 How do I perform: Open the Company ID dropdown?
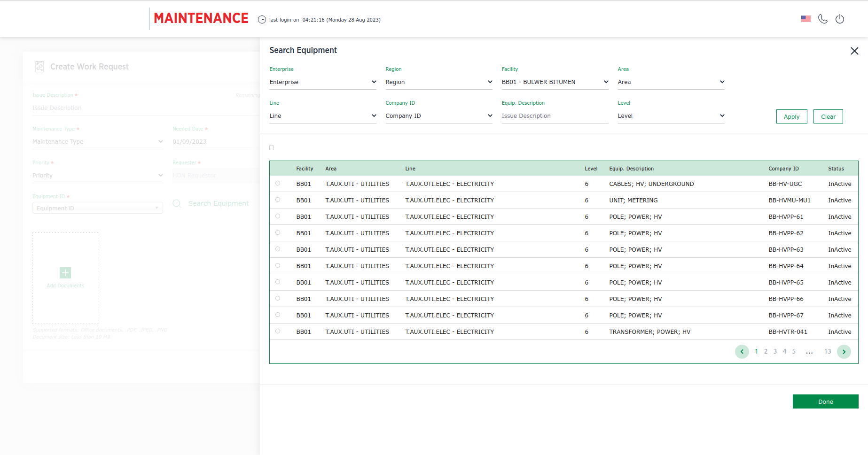(439, 116)
